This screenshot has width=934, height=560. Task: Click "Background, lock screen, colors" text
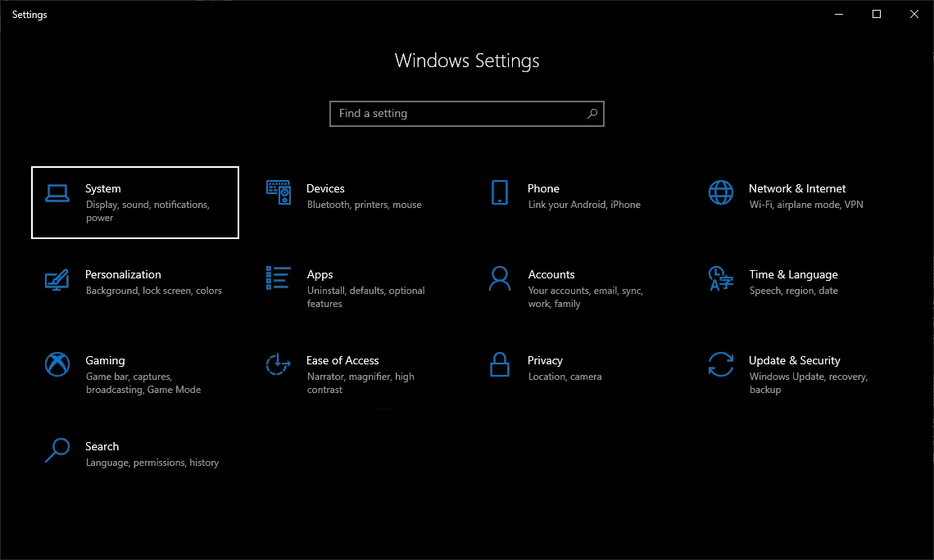click(x=154, y=291)
